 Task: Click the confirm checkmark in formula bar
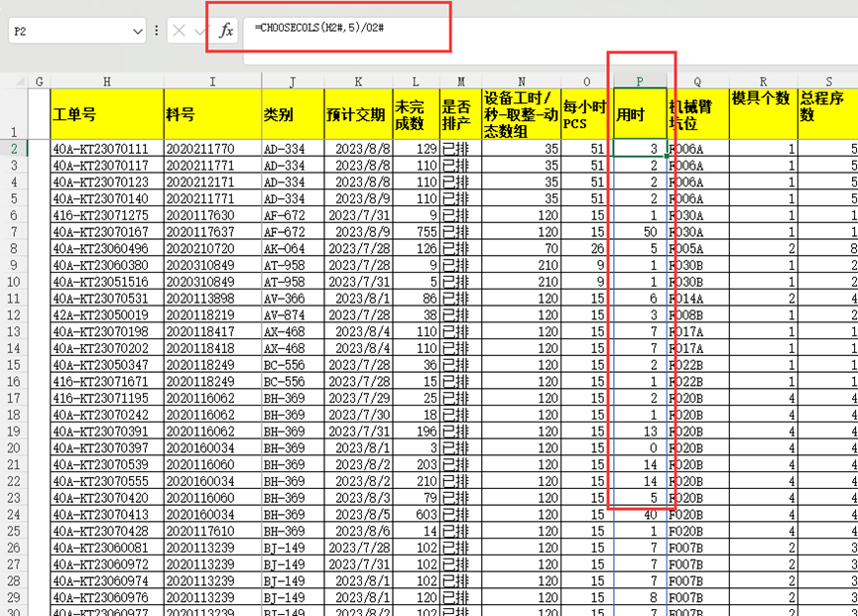click(200, 31)
